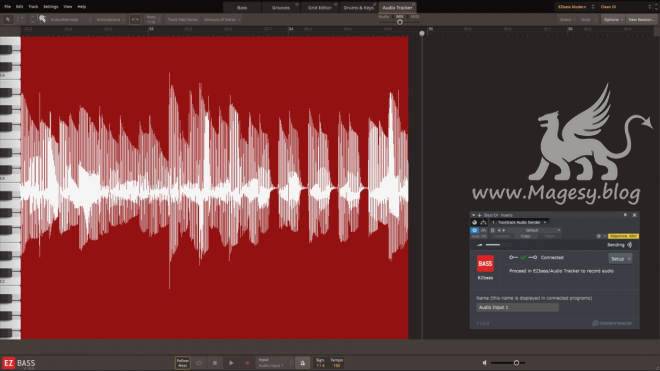
Task: Toggle the Follow Host button
Action: (x=183, y=363)
